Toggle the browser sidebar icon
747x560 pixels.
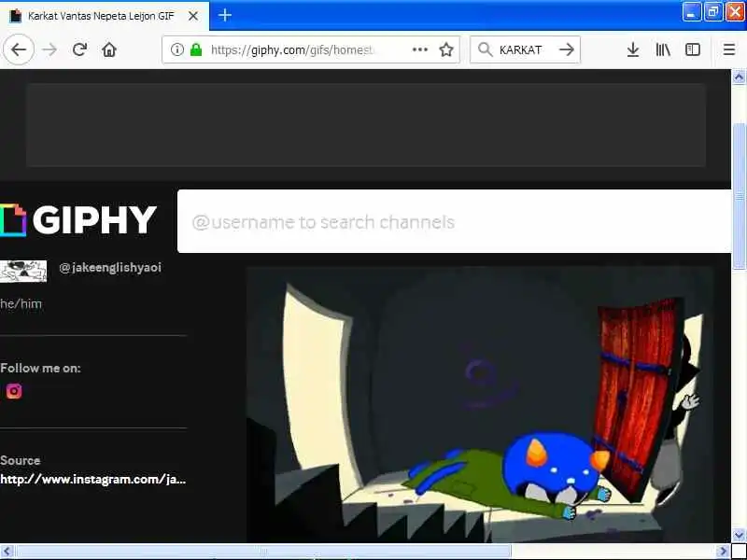pos(693,49)
